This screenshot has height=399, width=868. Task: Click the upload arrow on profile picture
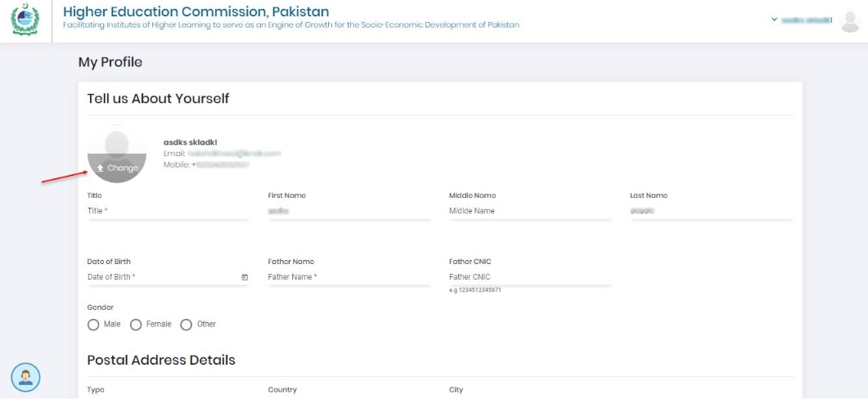[x=100, y=168]
